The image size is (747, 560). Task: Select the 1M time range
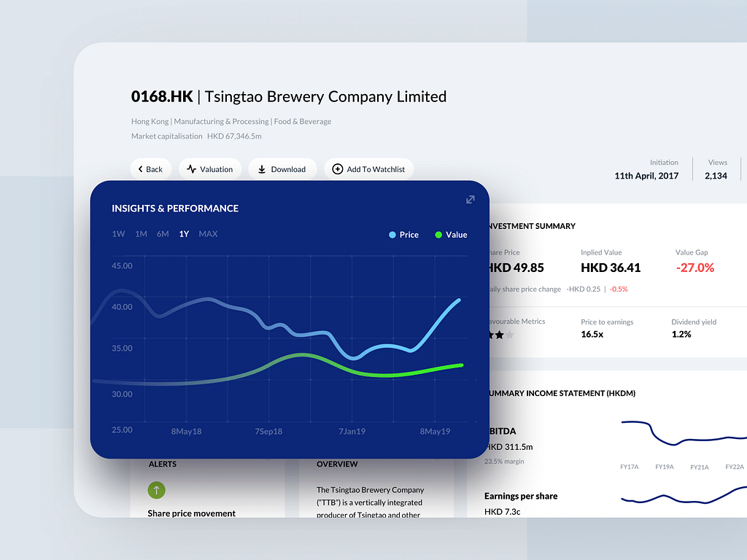pyautogui.click(x=141, y=234)
